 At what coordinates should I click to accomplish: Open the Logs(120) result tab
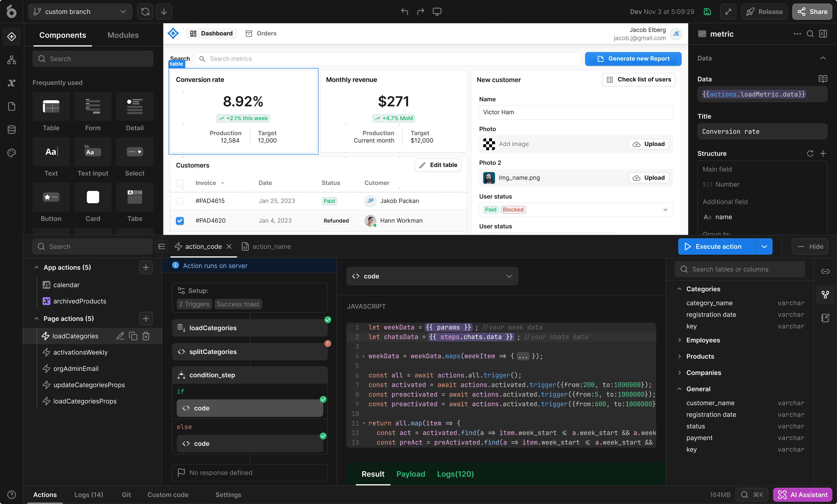[455, 474]
